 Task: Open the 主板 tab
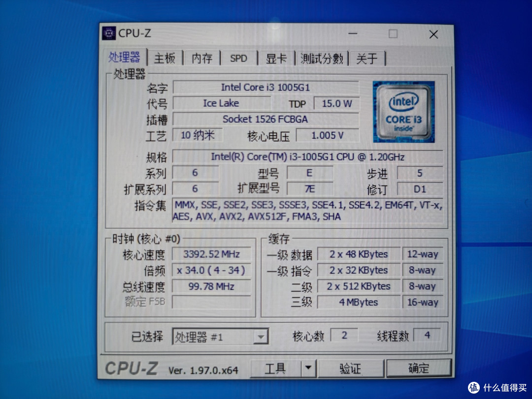pyautogui.click(x=165, y=59)
